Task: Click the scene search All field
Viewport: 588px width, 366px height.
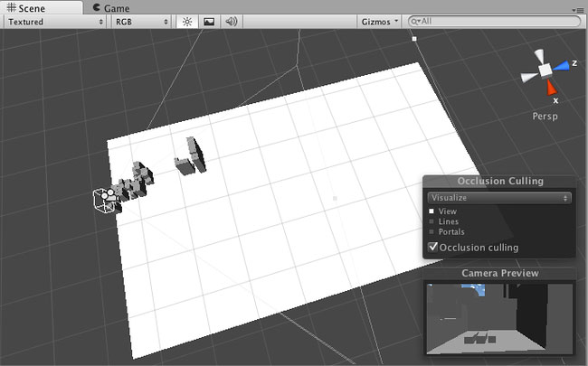Action: [x=494, y=22]
